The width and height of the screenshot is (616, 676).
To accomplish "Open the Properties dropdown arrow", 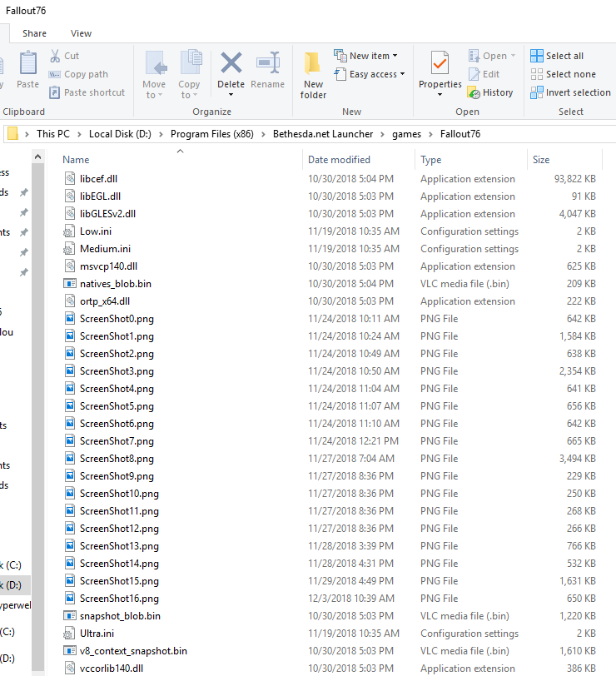I will (x=440, y=95).
